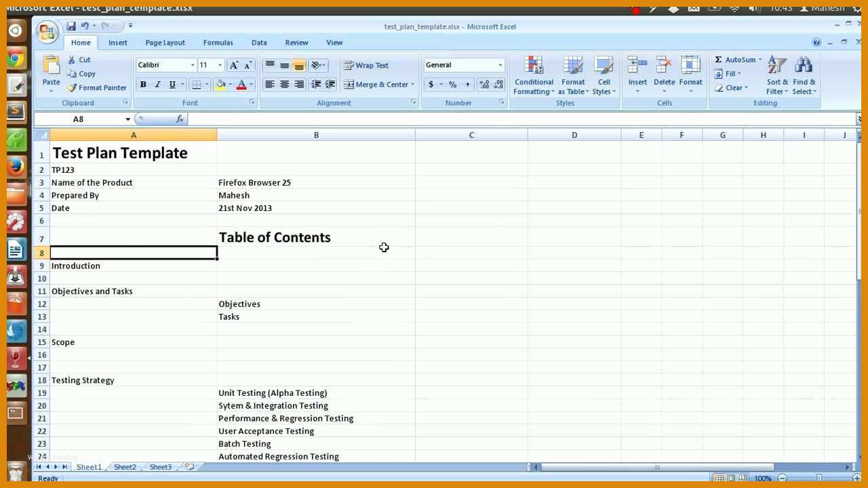
Task: Toggle Middle Align for cell
Action: [284, 65]
